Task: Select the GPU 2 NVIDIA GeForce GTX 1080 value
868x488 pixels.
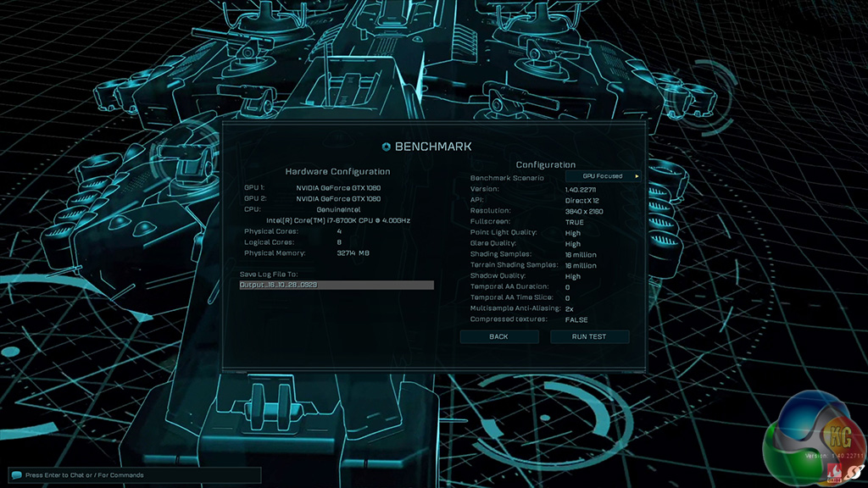Action: point(338,198)
